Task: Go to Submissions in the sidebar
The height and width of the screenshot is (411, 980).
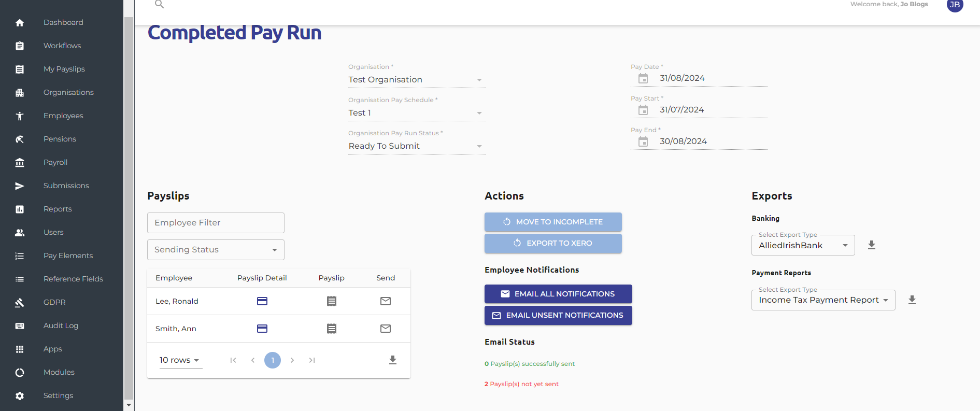Action: click(x=66, y=186)
